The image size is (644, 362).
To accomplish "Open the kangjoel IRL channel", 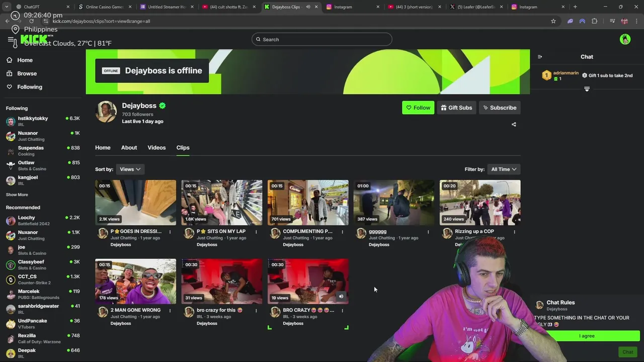I will point(43,180).
